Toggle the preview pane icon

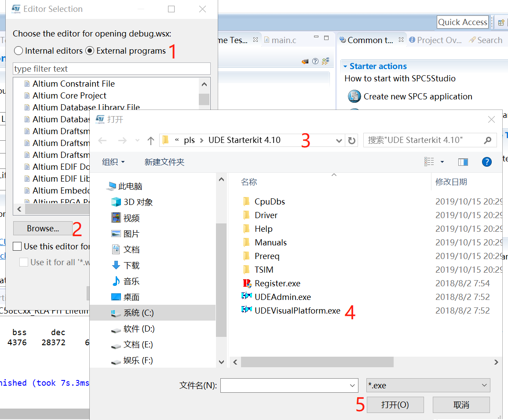point(463,162)
